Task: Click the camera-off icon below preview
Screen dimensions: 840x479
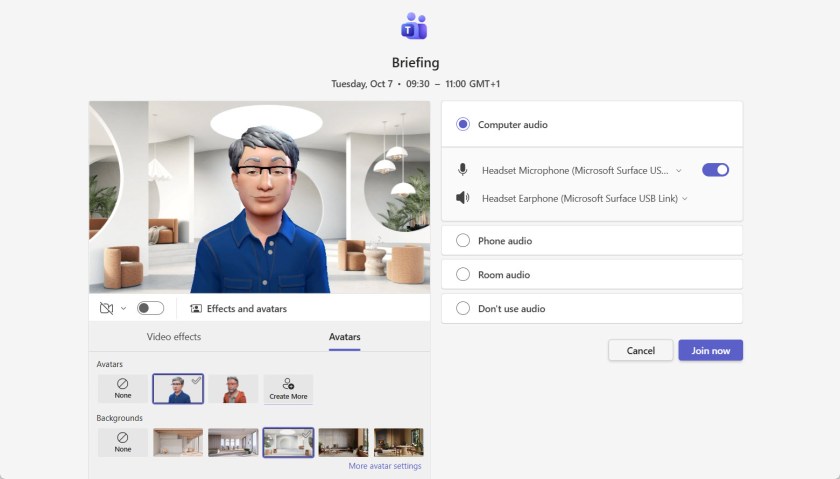Action: pos(107,309)
